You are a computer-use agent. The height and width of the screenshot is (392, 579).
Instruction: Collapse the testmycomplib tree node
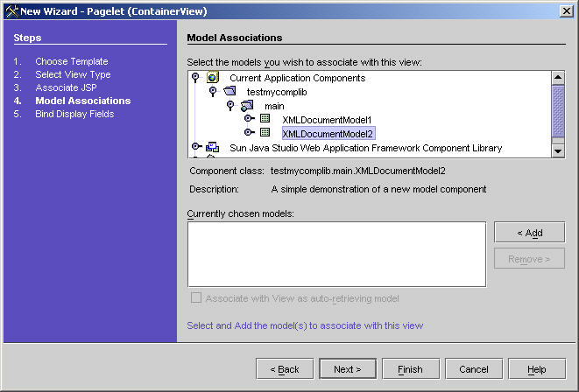pos(213,91)
